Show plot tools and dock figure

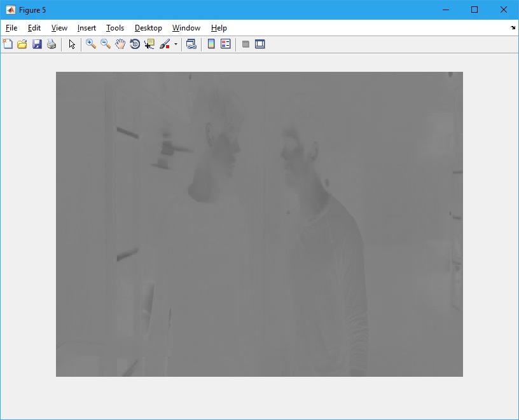click(260, 44)
